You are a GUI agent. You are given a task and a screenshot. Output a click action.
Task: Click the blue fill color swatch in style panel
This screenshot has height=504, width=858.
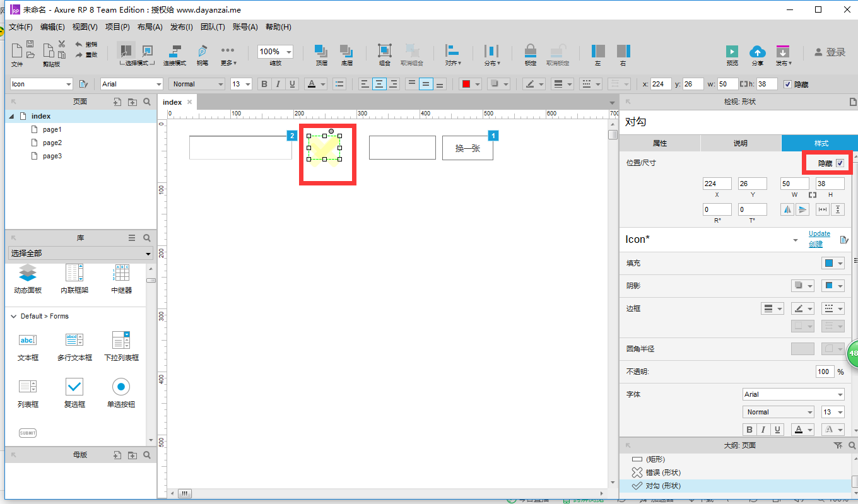tap(828, 263)
